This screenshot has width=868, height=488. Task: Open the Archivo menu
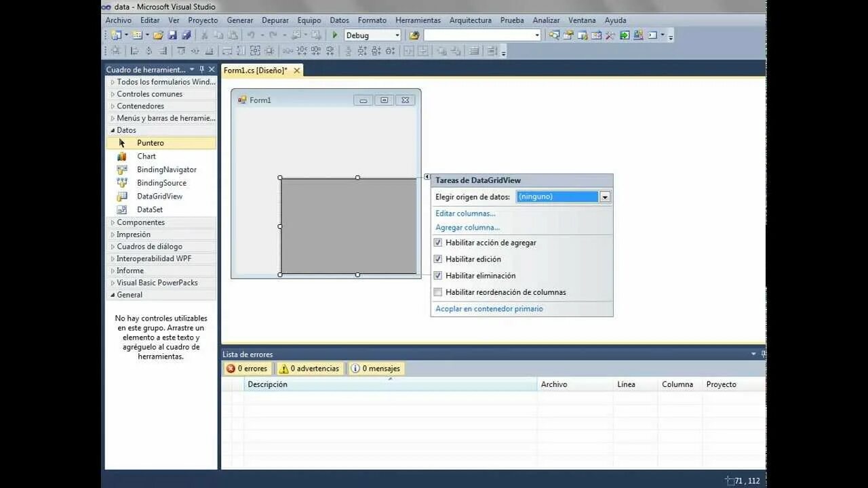[x=119, y=20]
